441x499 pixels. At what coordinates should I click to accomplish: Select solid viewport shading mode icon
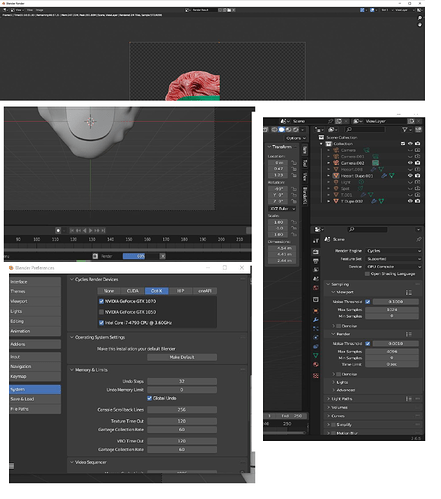pyautogui.click(x=282, y=130)
